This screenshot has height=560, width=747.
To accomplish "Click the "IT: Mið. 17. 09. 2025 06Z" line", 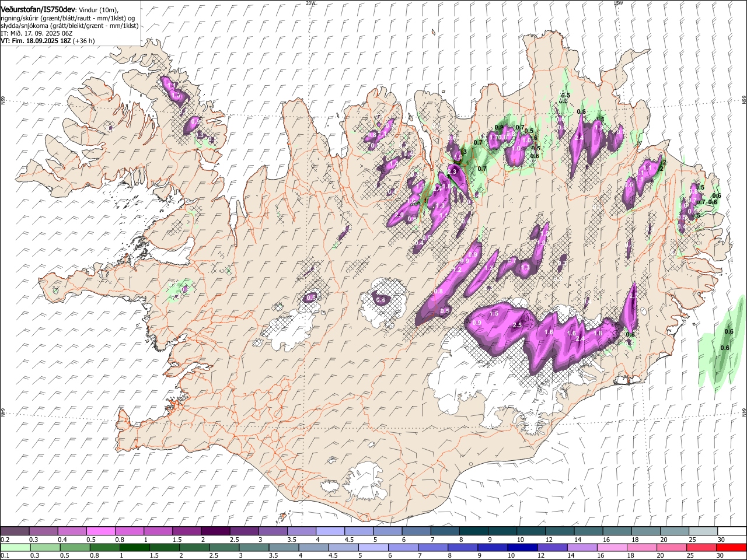I will 35,34.
